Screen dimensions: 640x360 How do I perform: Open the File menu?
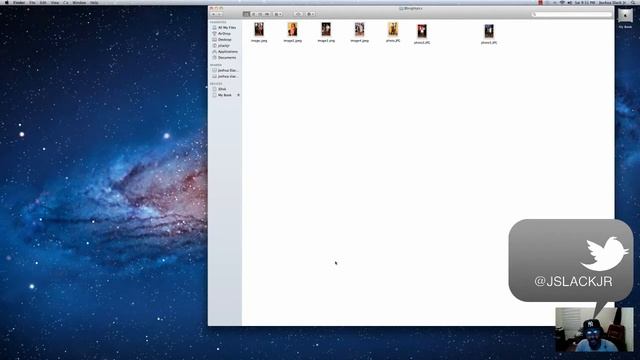point(32,2)
